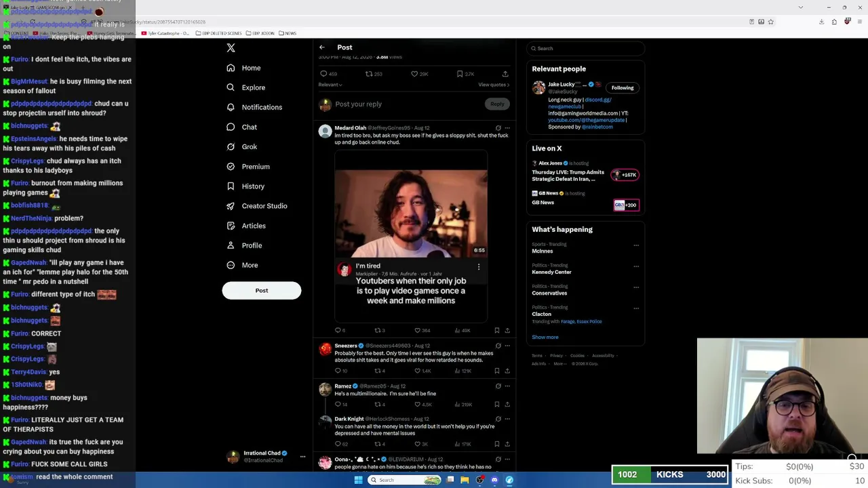Viewport: 868px width, 488px height.
Task: Like Ramez's reply
Action: [417, 405]
